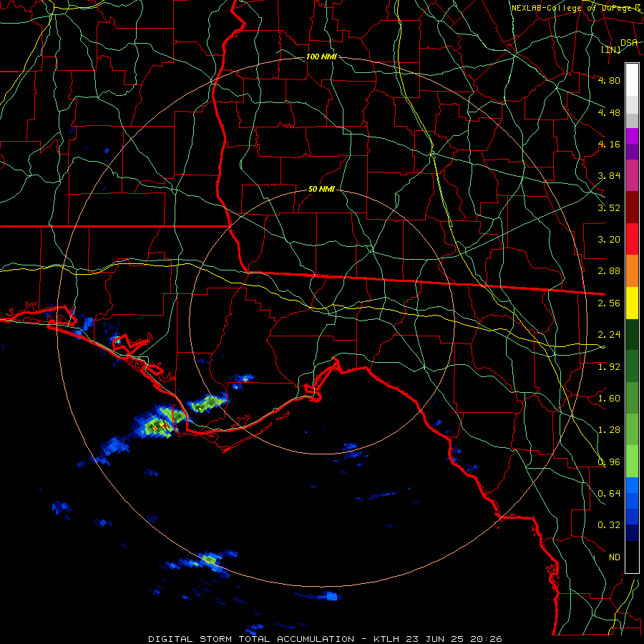The height and width of the screenshot is (644, 644).
Task: Click the white swatch atop the legend
Action: point(632,80)
